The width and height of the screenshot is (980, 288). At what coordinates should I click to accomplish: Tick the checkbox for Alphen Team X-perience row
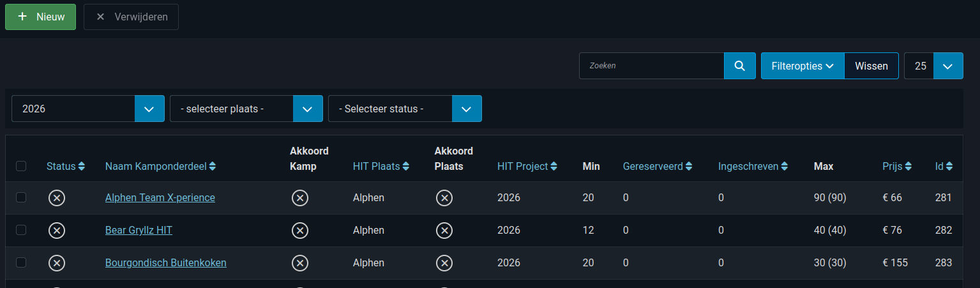[21, 198]
